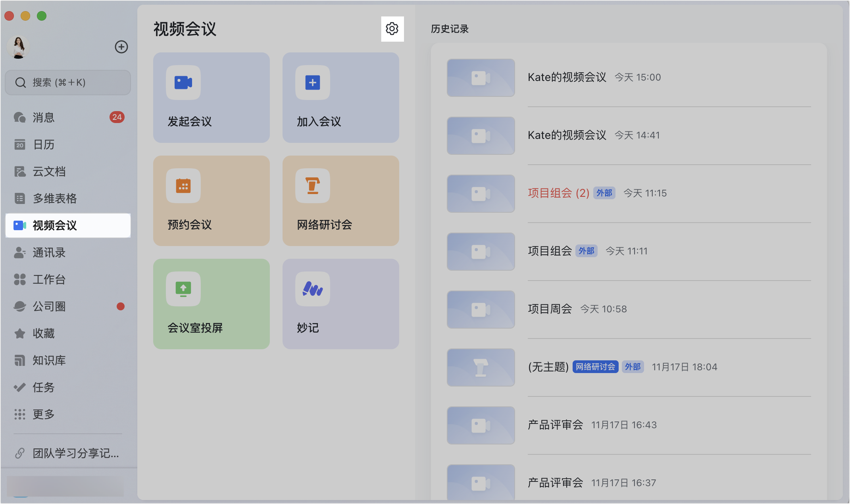Click the plus icon beside the avatar

click(121, 47)
